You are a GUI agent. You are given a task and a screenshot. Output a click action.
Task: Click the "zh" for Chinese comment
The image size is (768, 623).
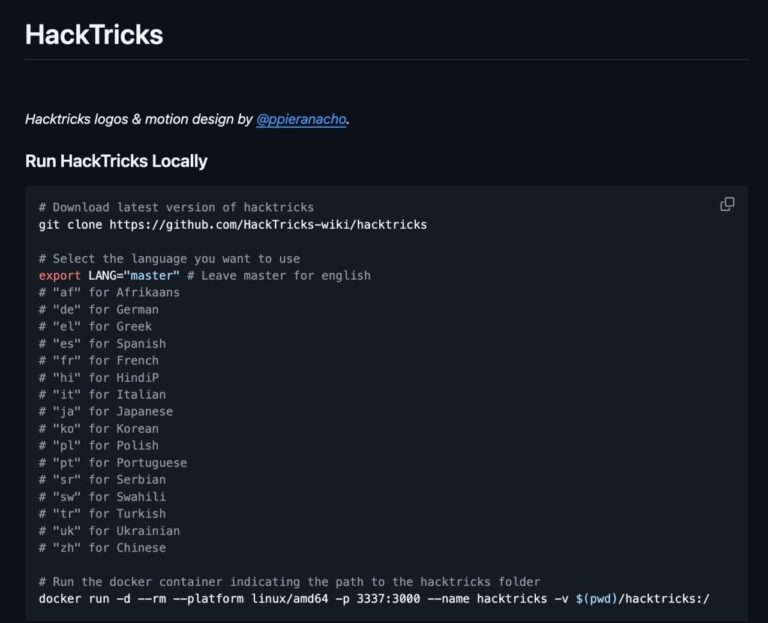tap(102, 548)
